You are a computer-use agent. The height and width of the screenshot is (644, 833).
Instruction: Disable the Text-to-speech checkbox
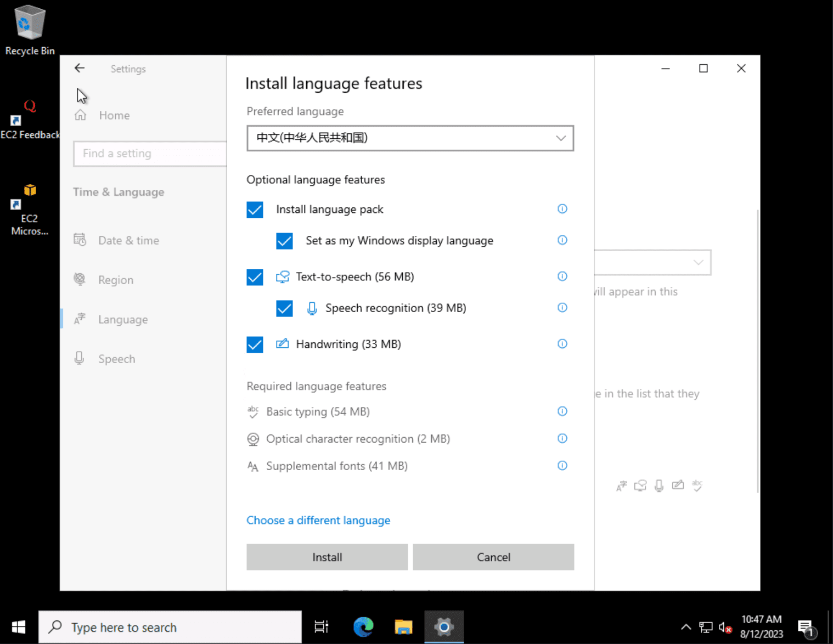pos(255,277)
